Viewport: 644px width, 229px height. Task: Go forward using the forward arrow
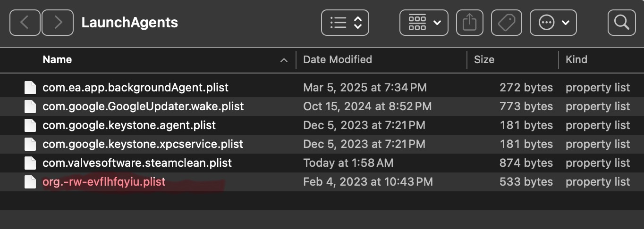pyautogui.click(x=58, y=23)
